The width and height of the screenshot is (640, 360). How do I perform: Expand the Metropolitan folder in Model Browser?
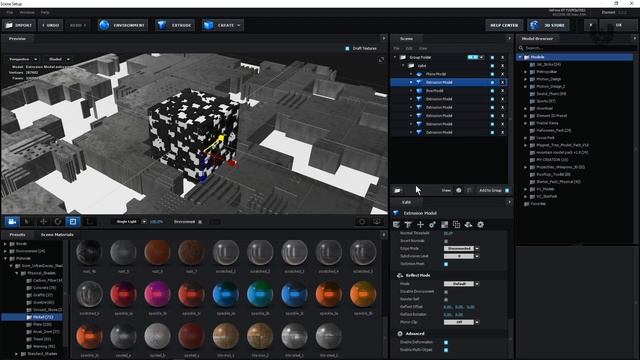coord(526,71)
